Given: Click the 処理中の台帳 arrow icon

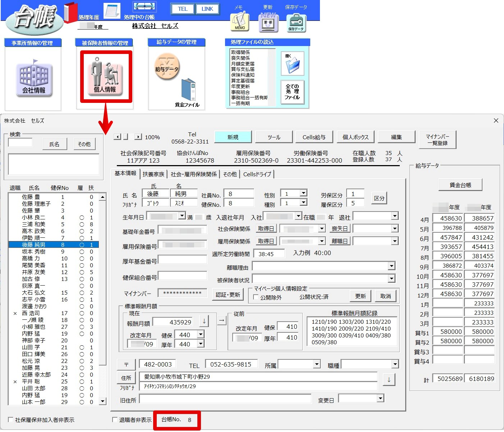Looking at the screenshot, I should coord(144,6).
